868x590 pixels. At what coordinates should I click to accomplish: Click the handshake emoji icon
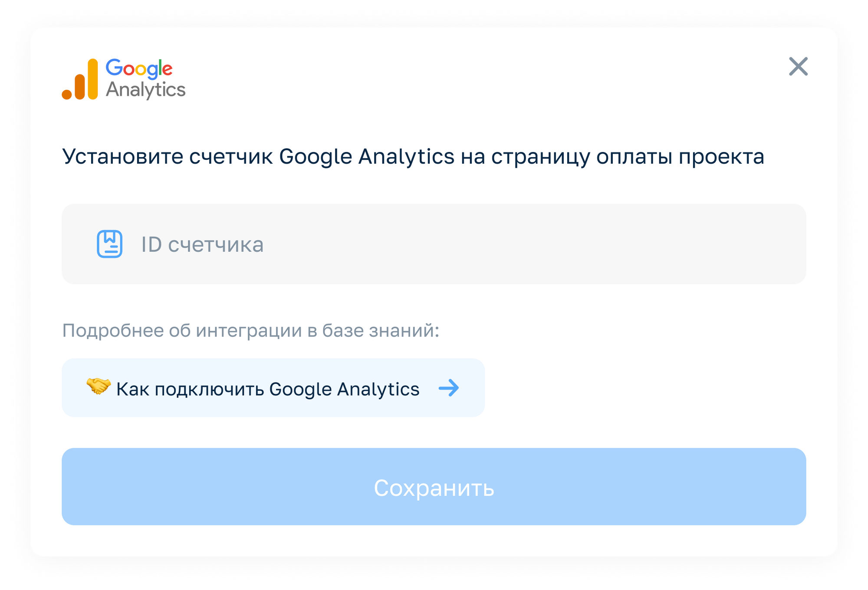99,386
